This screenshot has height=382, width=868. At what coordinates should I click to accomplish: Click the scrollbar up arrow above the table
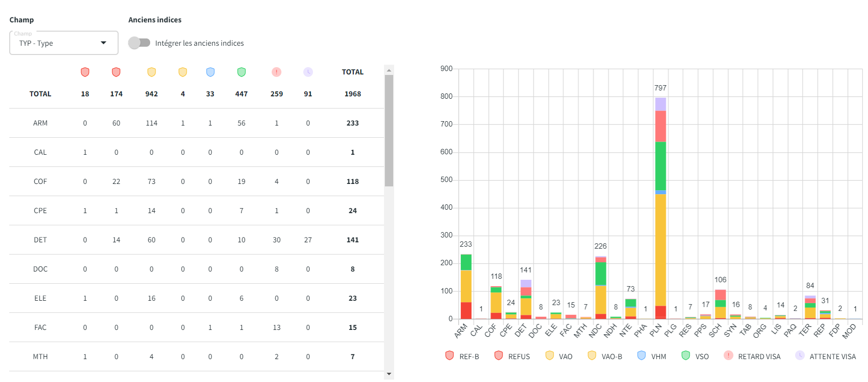click(x=389, y=70)
